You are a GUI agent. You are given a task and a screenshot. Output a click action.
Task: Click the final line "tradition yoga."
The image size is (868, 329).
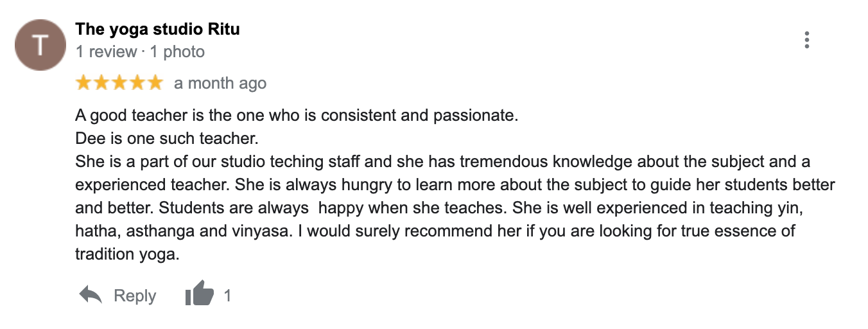(126, 254)
